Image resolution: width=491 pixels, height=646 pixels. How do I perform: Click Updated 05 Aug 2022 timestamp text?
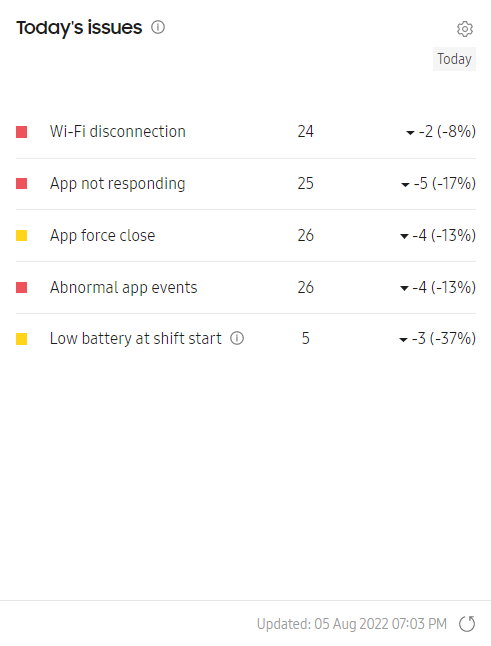point(352,624)
